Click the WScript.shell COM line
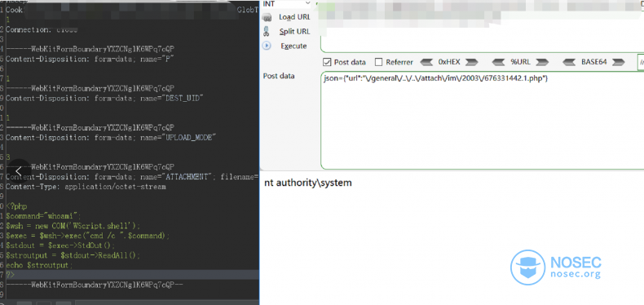 point(73,226)
